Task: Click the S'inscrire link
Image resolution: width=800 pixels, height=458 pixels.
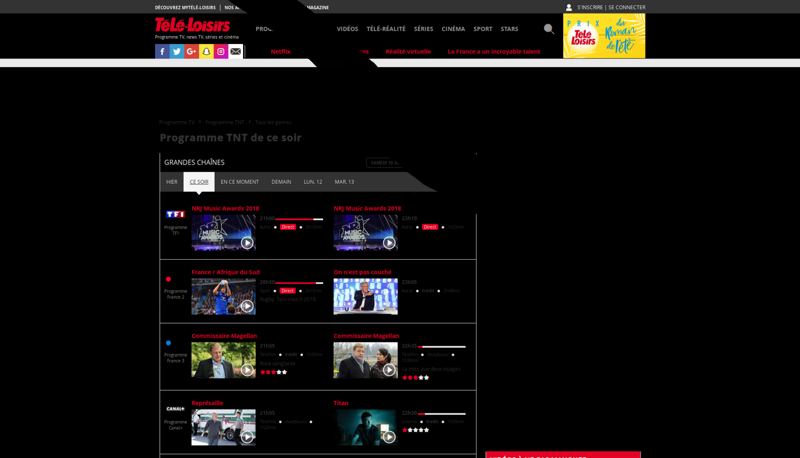Action: tap(590, 7)
